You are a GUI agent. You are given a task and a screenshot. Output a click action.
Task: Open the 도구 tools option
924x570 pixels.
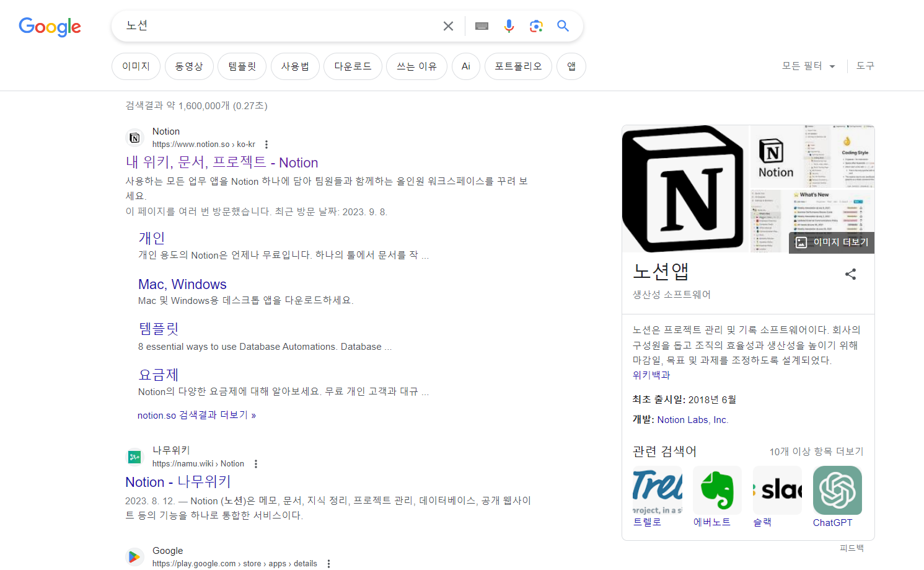pos(865,66)
